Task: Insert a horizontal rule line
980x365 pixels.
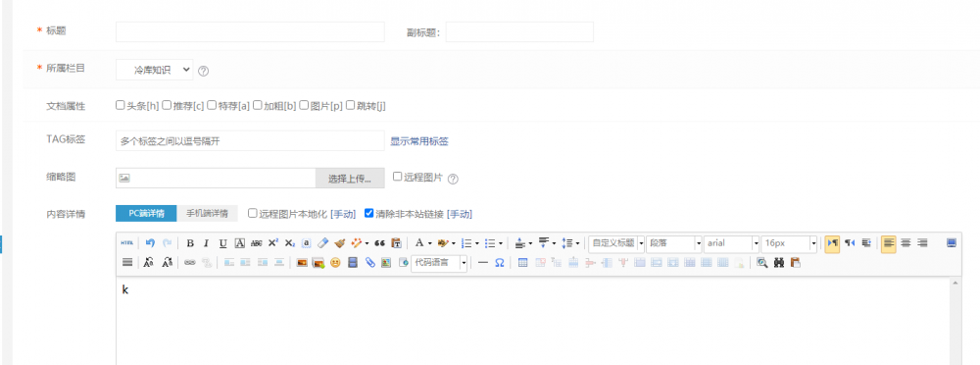Action: 482,262
